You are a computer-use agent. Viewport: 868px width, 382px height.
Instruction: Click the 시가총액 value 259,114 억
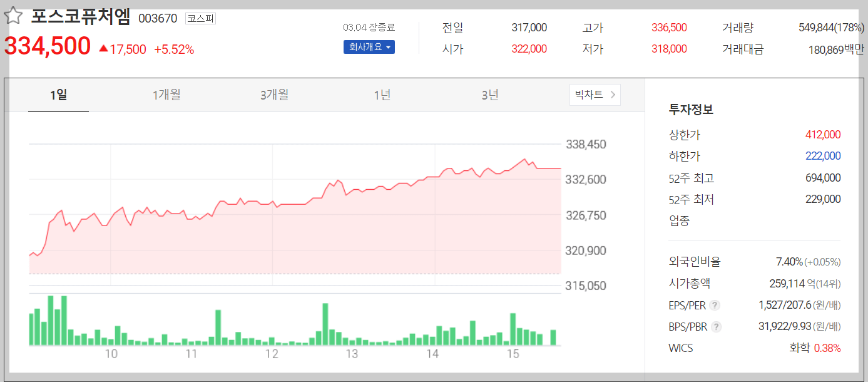tap(793, 284)
